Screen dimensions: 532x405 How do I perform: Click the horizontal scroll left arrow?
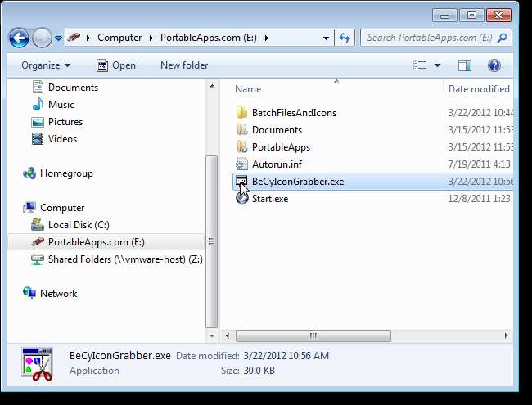coord(228,335)
